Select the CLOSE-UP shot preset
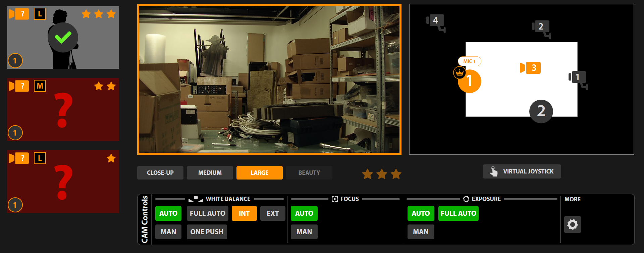Screen dimensions: 644x253 160,173
